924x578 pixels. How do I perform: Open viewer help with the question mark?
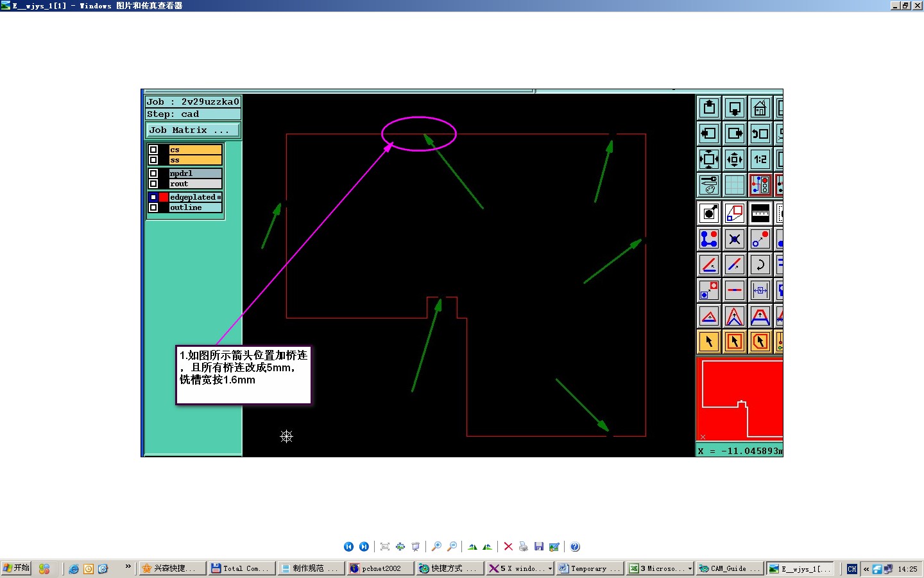[575, 547]
